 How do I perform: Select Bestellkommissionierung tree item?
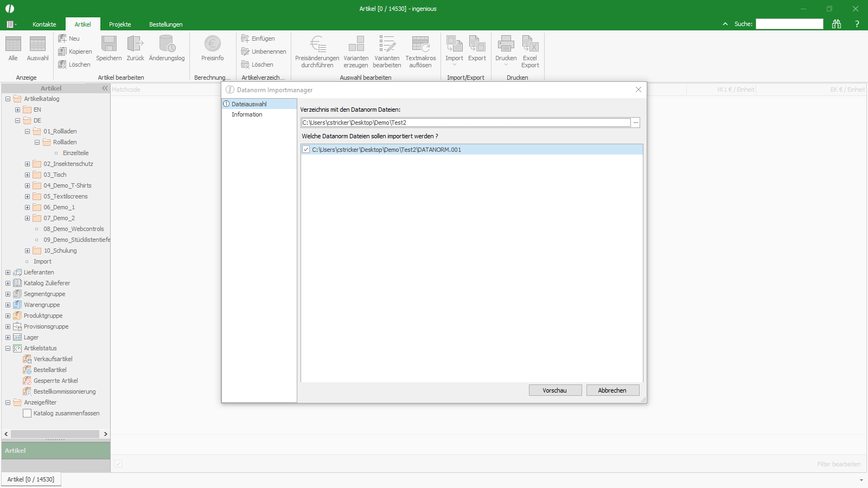(x=65, y=391)
